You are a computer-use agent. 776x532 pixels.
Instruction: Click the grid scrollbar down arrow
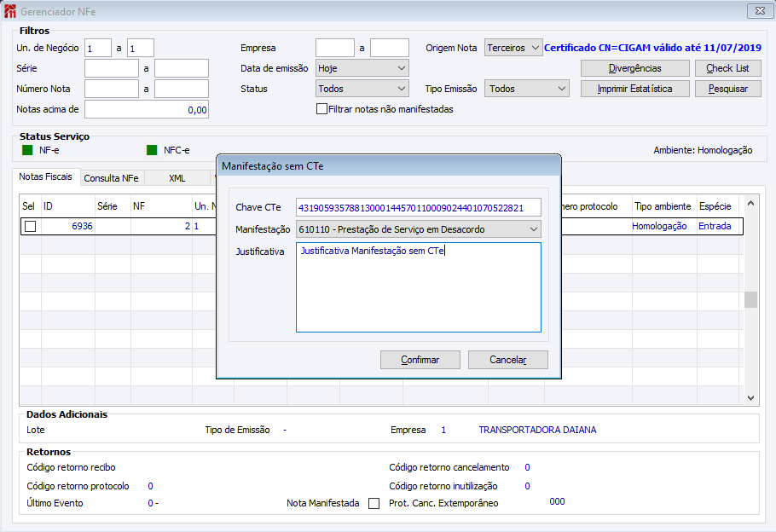(750, 397)
